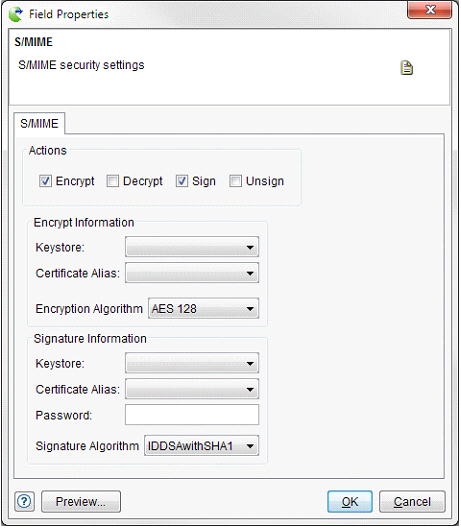Screen dimensions: 461x529
Task: Click the 'Signature Algorithm' label
Action: pyautogui.click(x=87, y=446)
